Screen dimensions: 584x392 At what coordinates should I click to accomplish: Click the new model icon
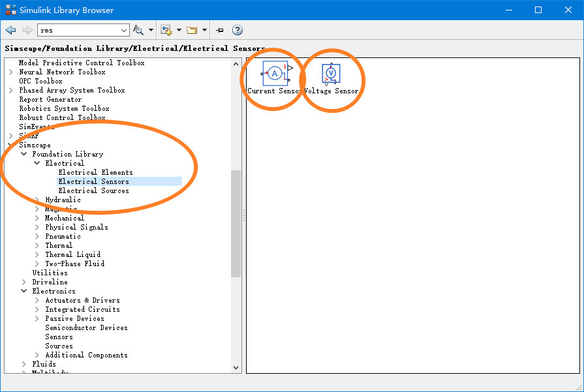click(x=166, y=30)
